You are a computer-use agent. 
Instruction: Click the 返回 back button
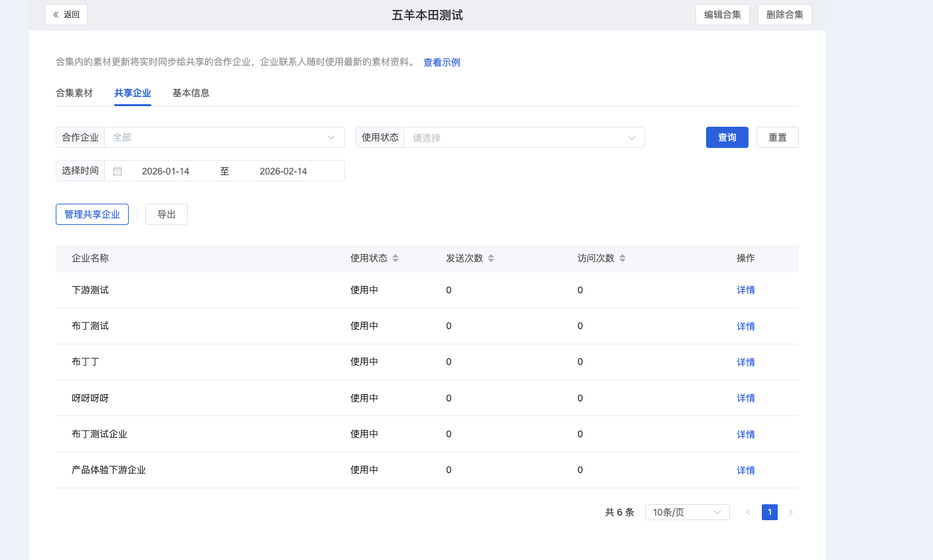66,15
